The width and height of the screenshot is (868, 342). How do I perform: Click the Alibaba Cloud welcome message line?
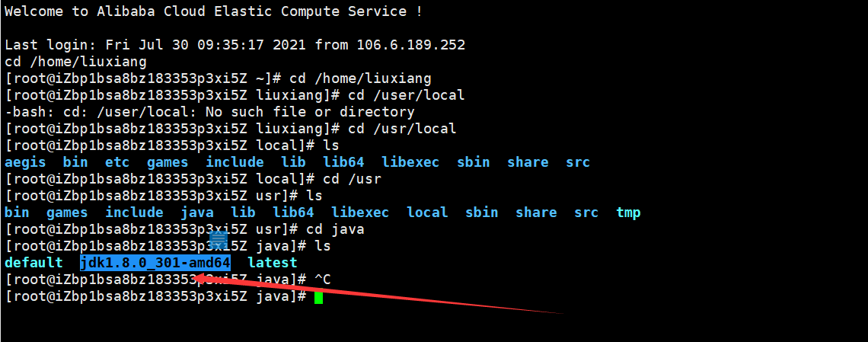point(214,11)
